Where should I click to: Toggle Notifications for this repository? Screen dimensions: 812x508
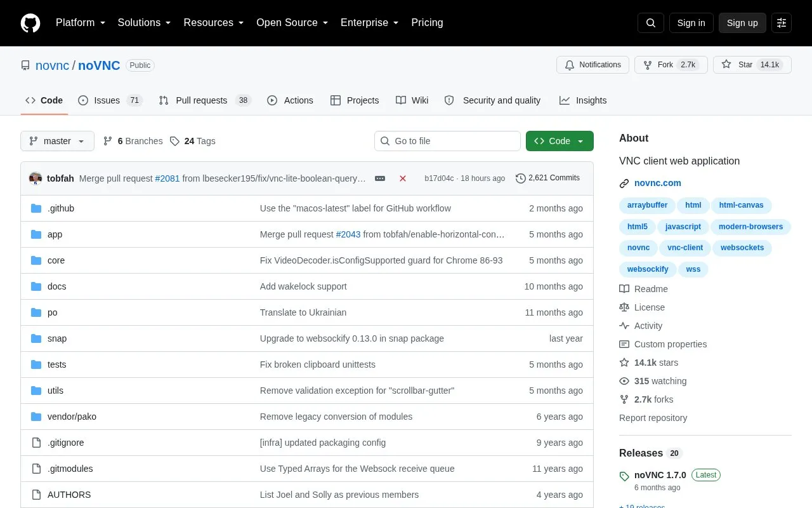tap(593, 65)
